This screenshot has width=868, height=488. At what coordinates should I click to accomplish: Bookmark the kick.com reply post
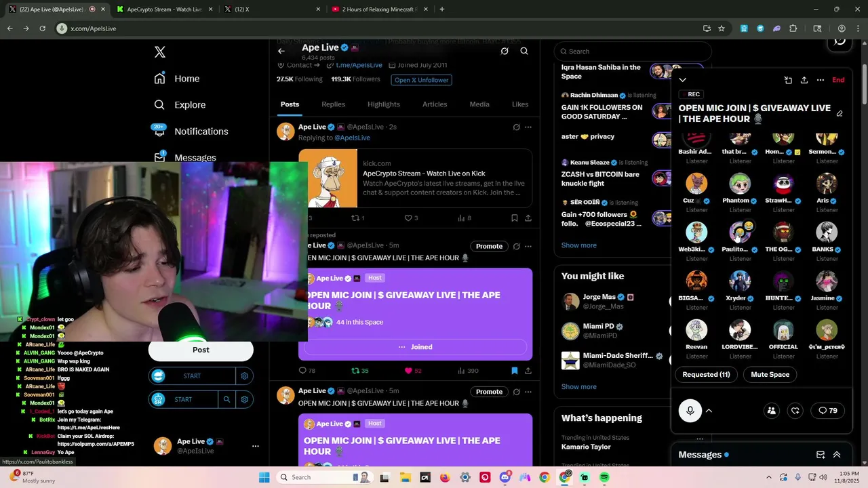pos(514,218)
